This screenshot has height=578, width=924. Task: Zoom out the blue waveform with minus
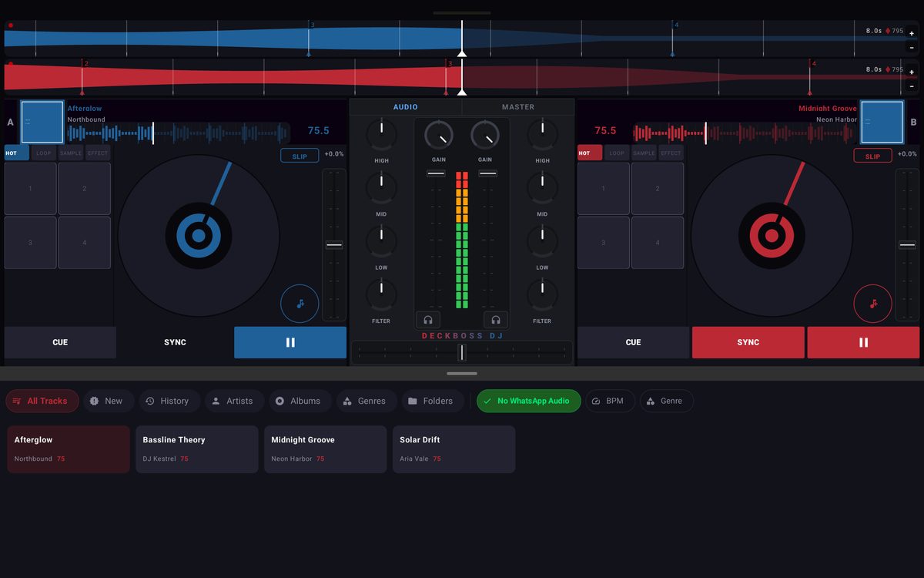[x=912, y=47]
